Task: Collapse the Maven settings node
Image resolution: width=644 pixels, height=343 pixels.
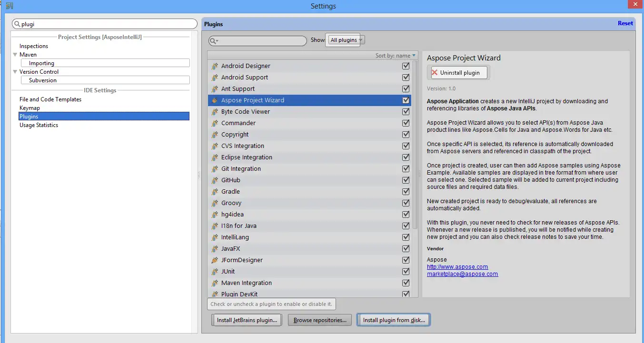Action: [x=15, y=55]
